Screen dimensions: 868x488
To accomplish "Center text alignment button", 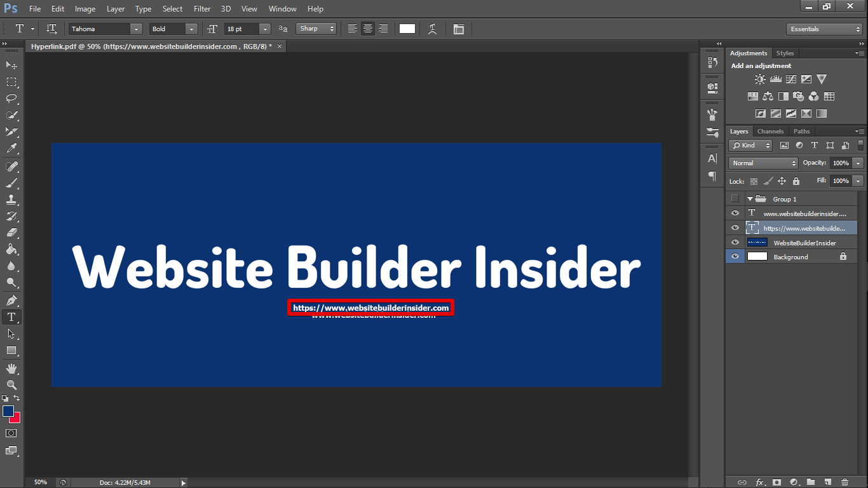I will coord(367,29).
